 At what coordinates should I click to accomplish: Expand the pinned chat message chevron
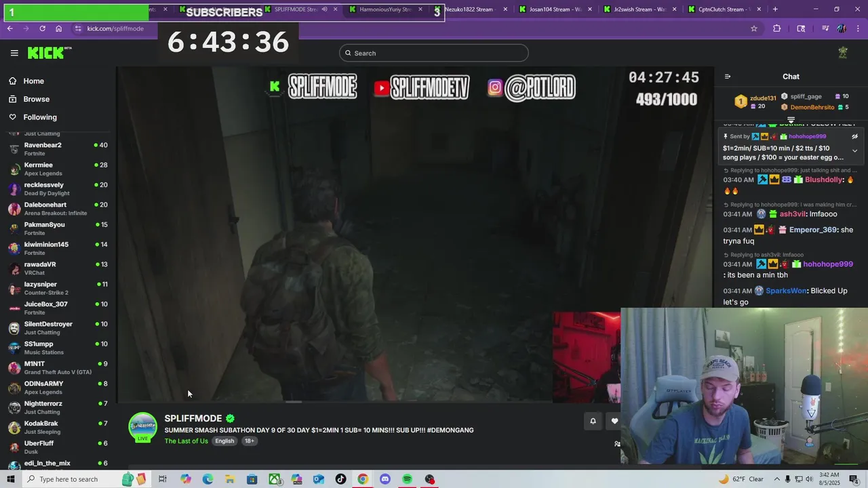(855, 150)
